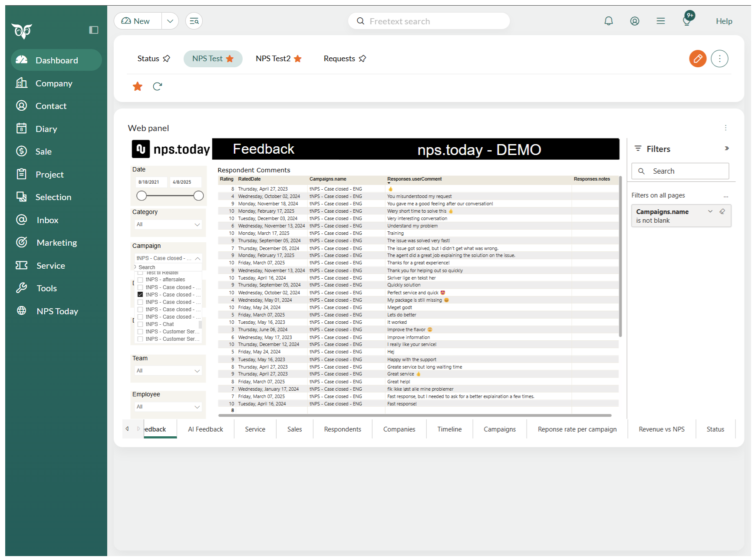Switch to the AI Feedback tab
This screenshot has height=560, width=755.
[205, 429]
